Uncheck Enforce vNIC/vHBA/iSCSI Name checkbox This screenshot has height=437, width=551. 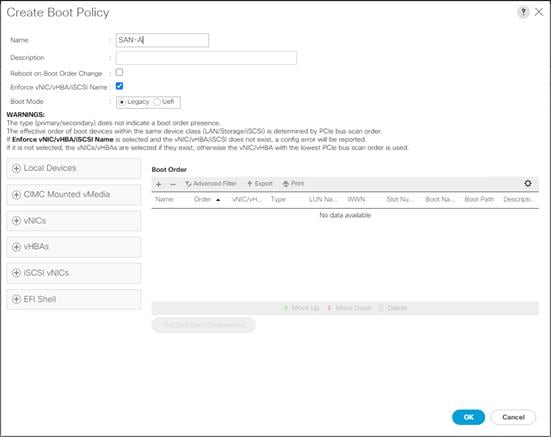[x=119, y=86]
